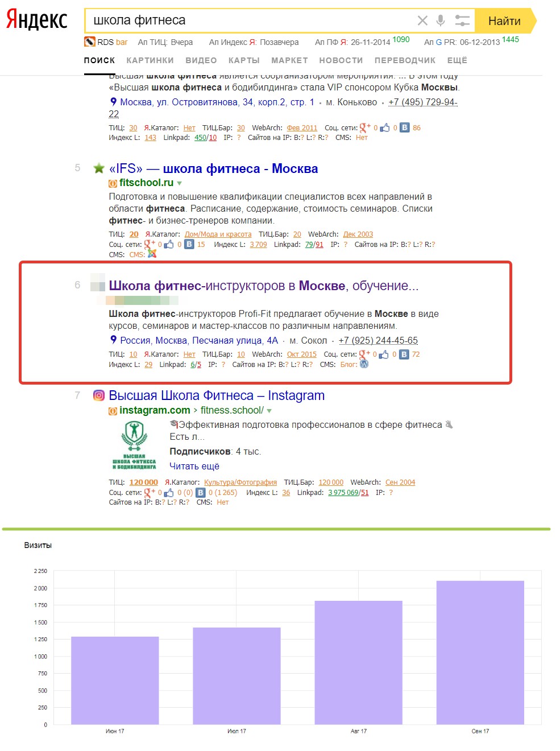Image resolution: width=560 pixels, height=751 pixels.
Task: Click map pin beside Островитянова address
Action: click(113, 102)
